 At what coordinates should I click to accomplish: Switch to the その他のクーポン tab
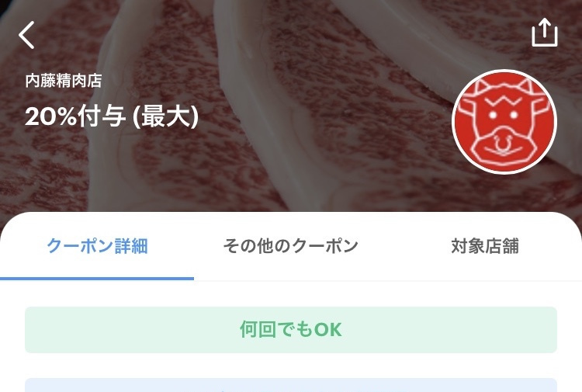pos(291,246)
